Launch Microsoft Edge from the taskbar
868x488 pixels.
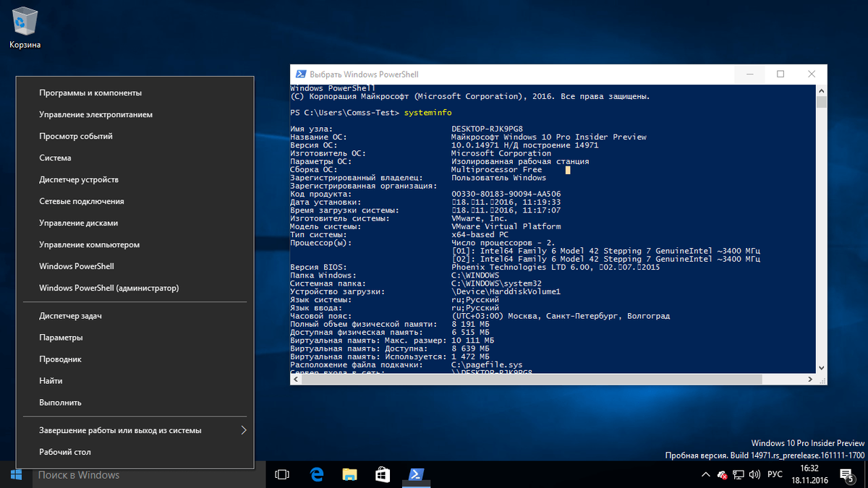316,475
